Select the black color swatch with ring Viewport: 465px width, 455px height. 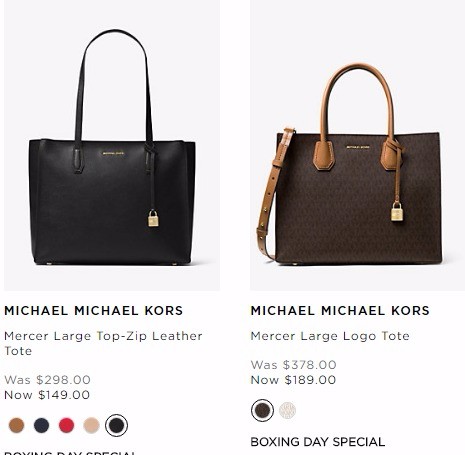click(116, 425)
